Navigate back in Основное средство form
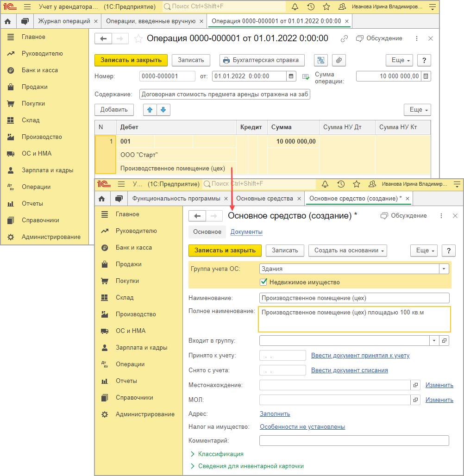 pos(197,216)
